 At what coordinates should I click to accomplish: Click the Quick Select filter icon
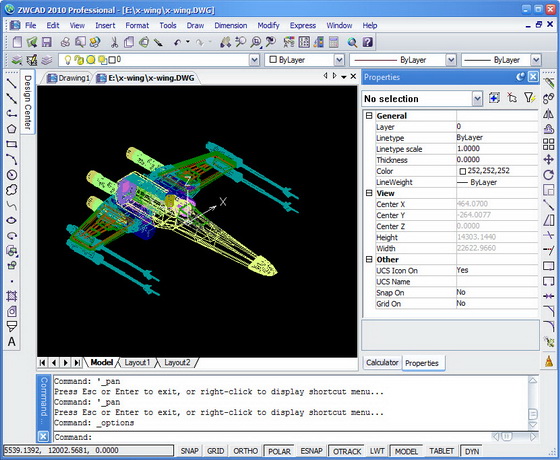pos(529,98)
